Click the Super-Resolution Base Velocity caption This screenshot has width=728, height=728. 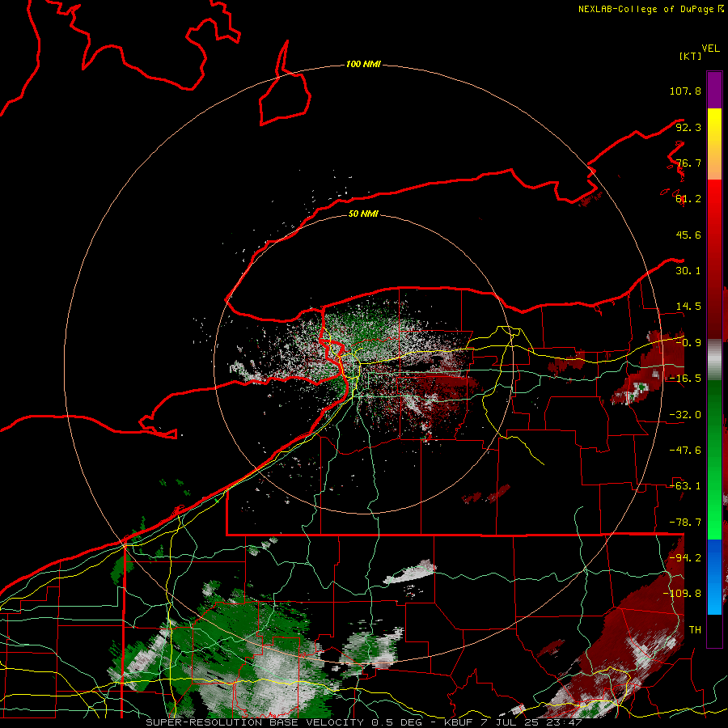(x=363, y=722)
